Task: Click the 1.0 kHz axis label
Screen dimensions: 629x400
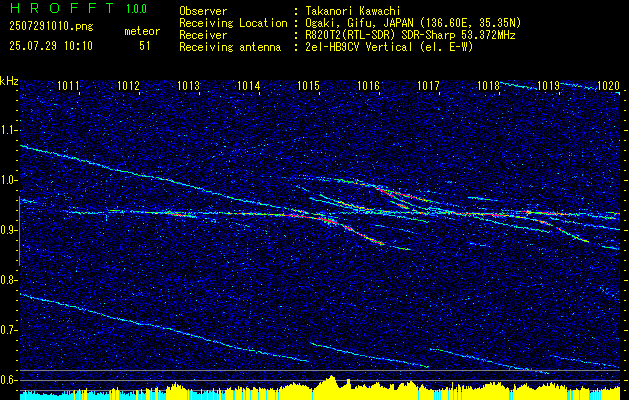Action: click(x=8, y=180)
